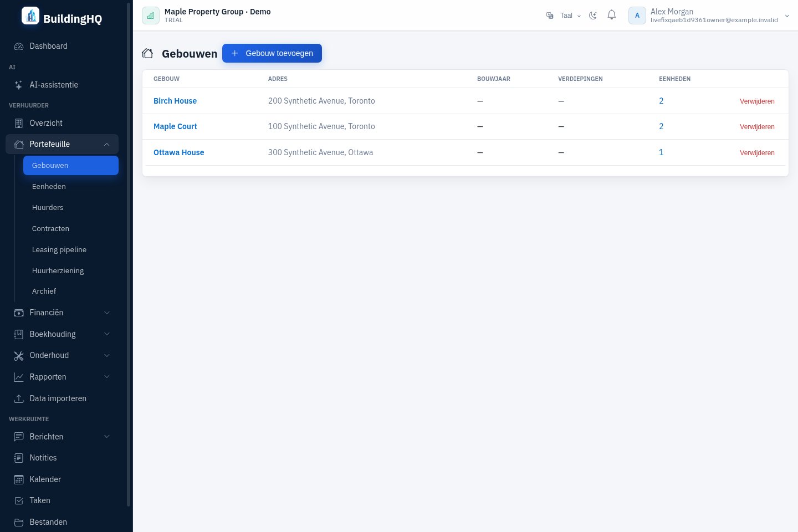Open the Alex Morgan account menu chevron
798x532 pixels.
[787, 16]
